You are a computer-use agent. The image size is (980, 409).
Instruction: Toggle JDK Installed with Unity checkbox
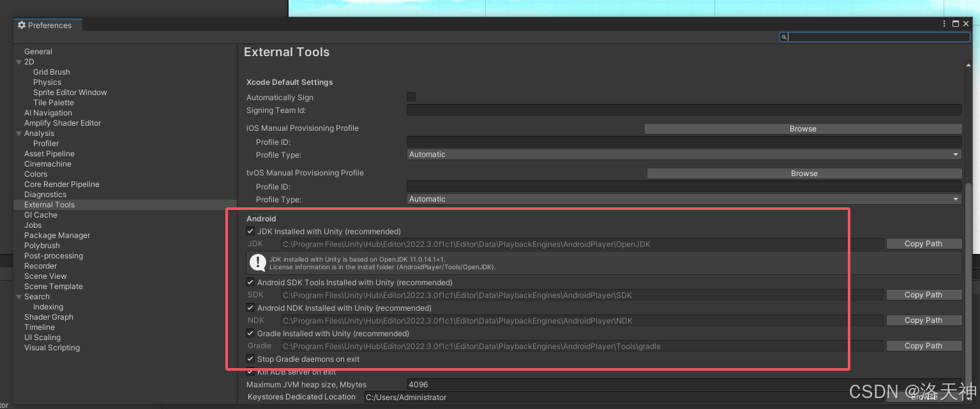pyautogui.click(x=250, y=231)
